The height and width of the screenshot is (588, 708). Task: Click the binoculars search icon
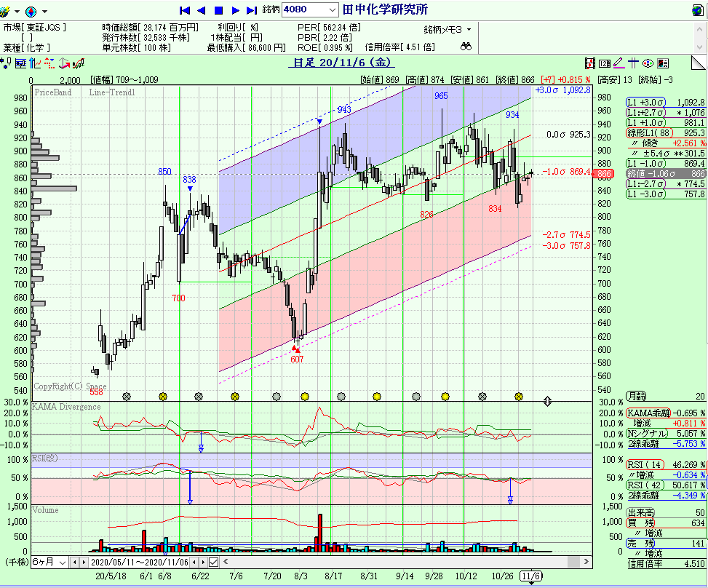467,47
